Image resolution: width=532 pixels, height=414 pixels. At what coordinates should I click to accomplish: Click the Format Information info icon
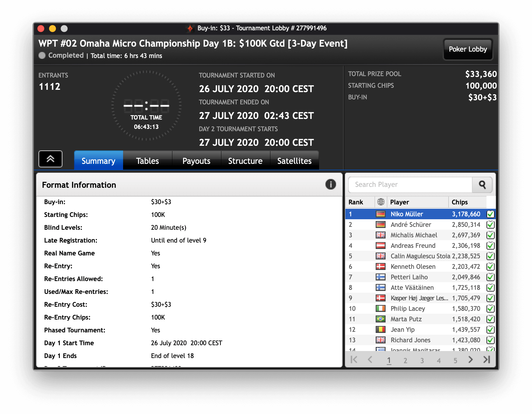tap(330, 185)
